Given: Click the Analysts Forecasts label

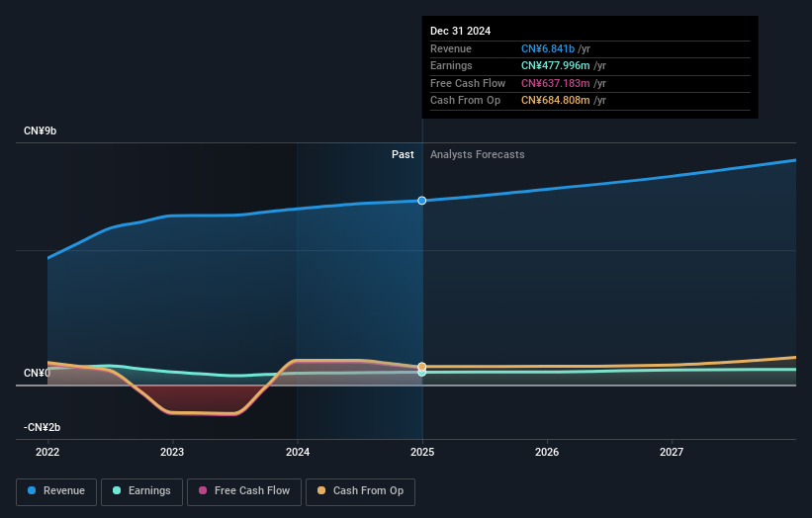Looking at the screenshot, I should click(x=478, y=155).
